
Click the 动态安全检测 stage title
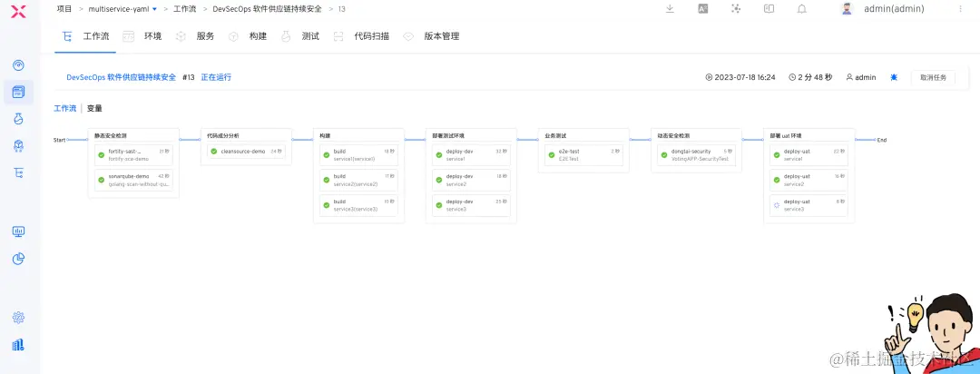(673, 136)
